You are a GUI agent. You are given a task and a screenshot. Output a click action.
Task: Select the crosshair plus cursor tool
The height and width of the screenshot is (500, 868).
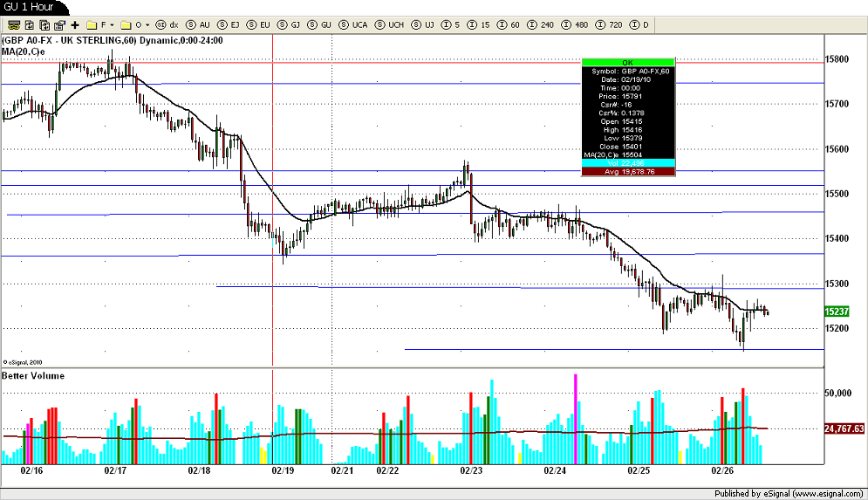point(75,25)
